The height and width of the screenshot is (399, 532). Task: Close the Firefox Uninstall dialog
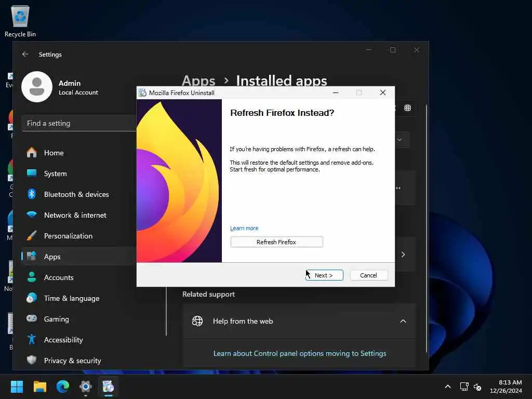coord(383,92)
